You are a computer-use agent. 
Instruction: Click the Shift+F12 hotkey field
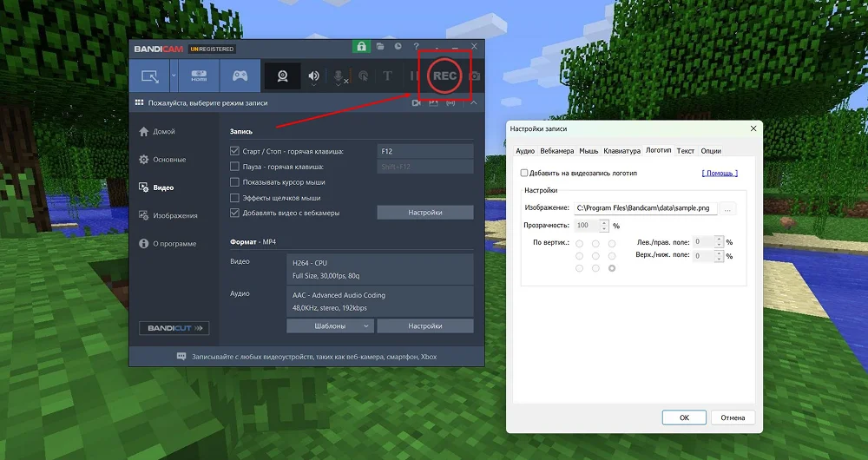[425, 167]
